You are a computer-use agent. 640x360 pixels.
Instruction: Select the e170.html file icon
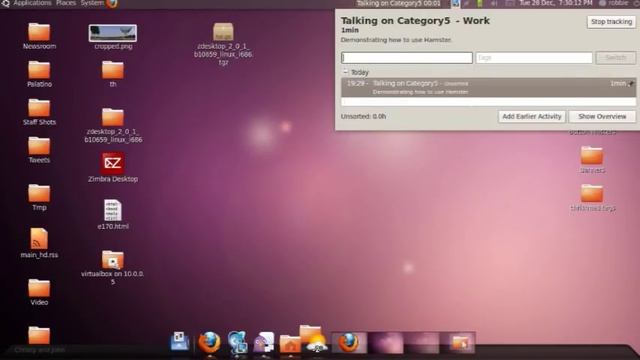pyautogui.click(x=113, y=210)
